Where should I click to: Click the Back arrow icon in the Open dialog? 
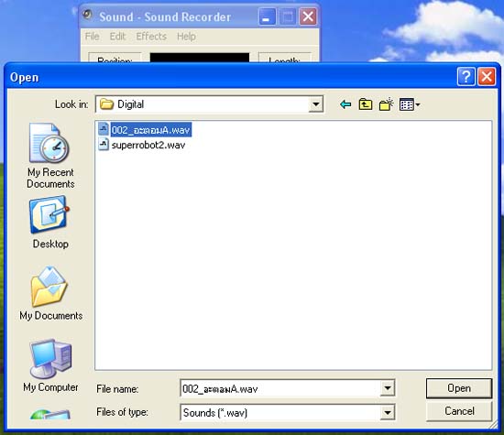(x=345, y=104)
